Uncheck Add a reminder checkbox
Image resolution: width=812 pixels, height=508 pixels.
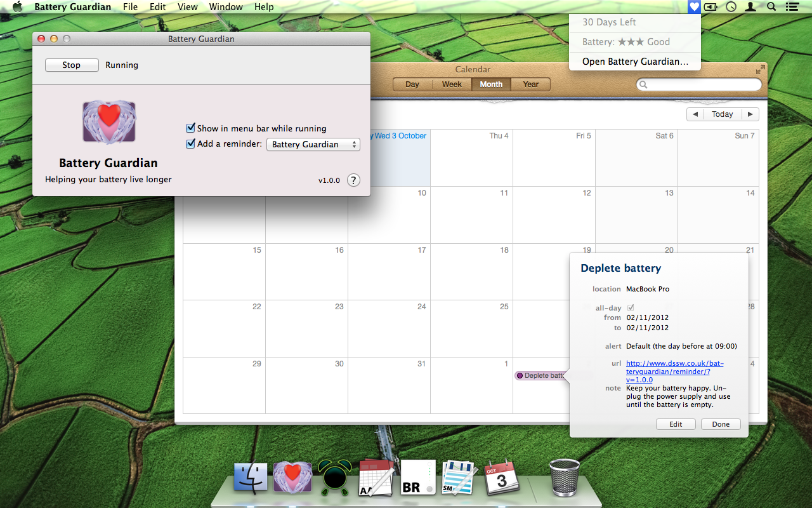pos(190,144)
